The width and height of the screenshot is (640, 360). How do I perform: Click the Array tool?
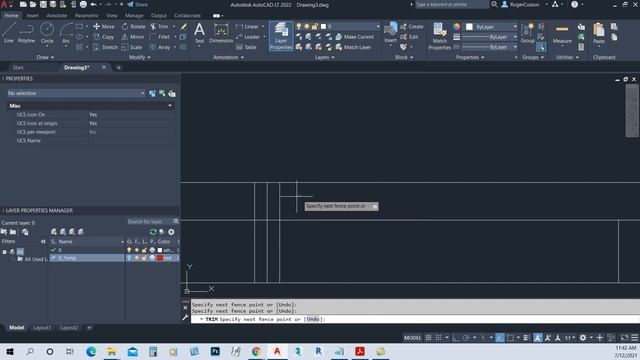pos(160,47)
